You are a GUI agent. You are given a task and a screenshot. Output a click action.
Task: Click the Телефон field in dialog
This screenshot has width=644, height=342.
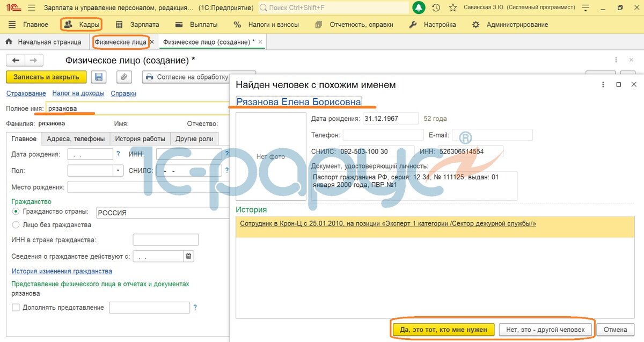(383, 135)
